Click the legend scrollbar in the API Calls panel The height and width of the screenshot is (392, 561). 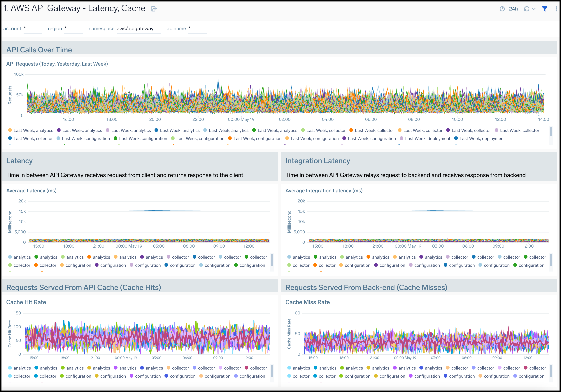(x=551, y=132)
